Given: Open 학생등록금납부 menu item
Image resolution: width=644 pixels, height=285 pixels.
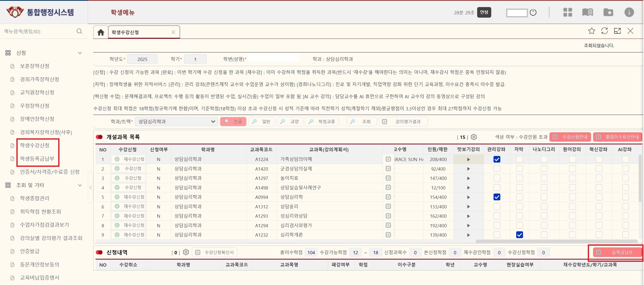Looking at the screenshot, I should click(x=37, y=159).
